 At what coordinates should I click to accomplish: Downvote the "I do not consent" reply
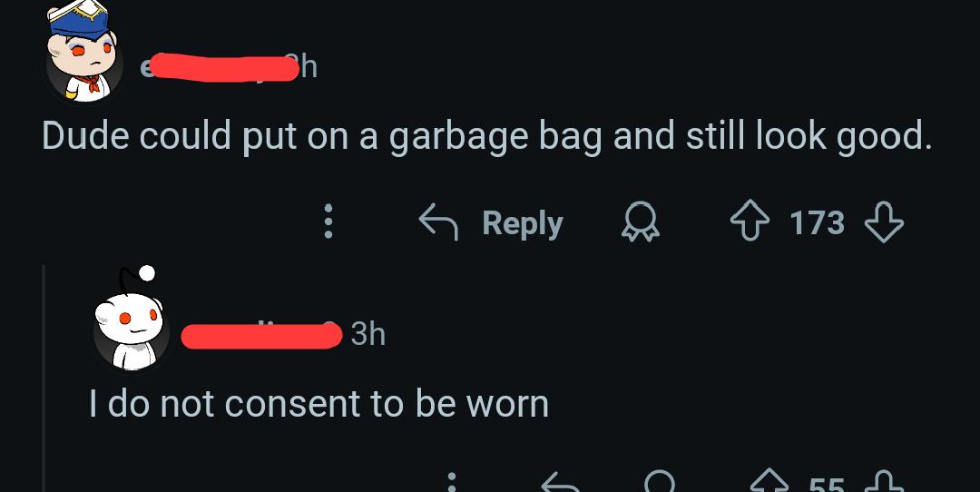(x=884, y=481)
